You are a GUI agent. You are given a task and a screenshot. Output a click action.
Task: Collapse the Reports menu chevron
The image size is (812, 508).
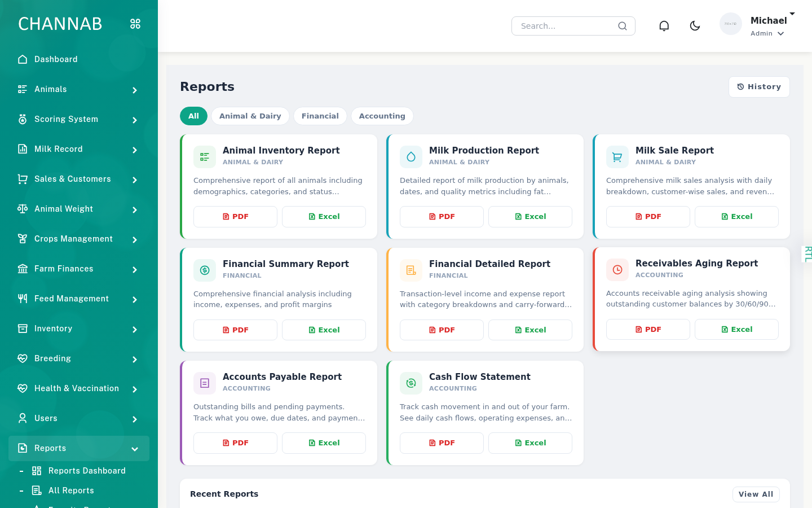tap(135, 449)
